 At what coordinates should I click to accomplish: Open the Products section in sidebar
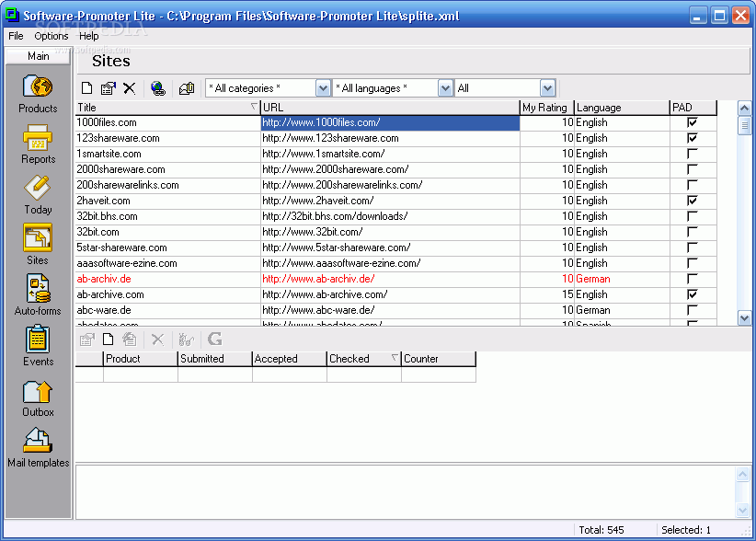pyautogui.click(x=38, y=95)
